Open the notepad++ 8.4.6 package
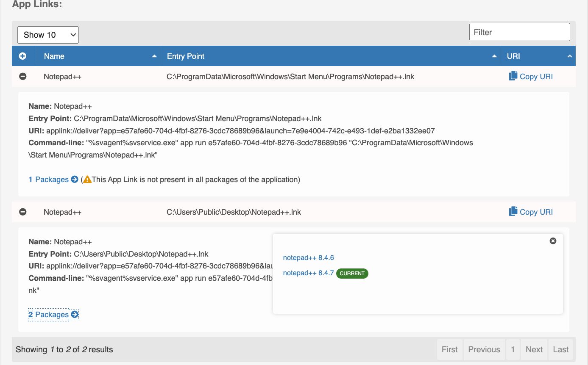 coord(309,257)
